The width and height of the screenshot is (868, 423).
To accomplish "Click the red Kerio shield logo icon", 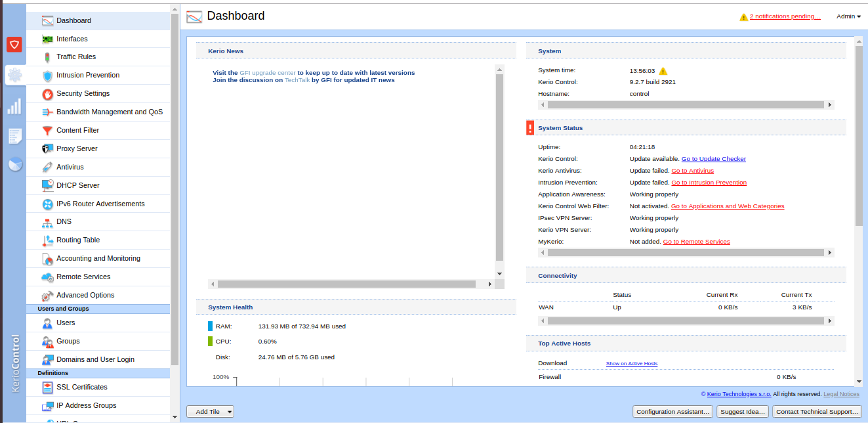I will 14,45.
